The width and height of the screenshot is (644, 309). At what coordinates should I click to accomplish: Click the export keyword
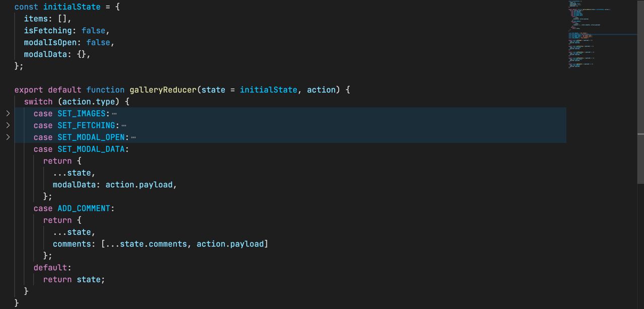point(28,90)
